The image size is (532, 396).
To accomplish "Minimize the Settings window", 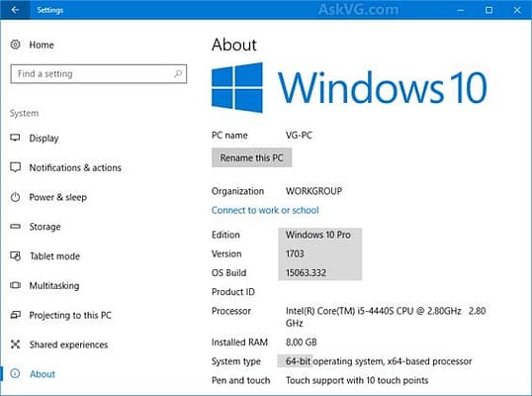I will (461, 10).
